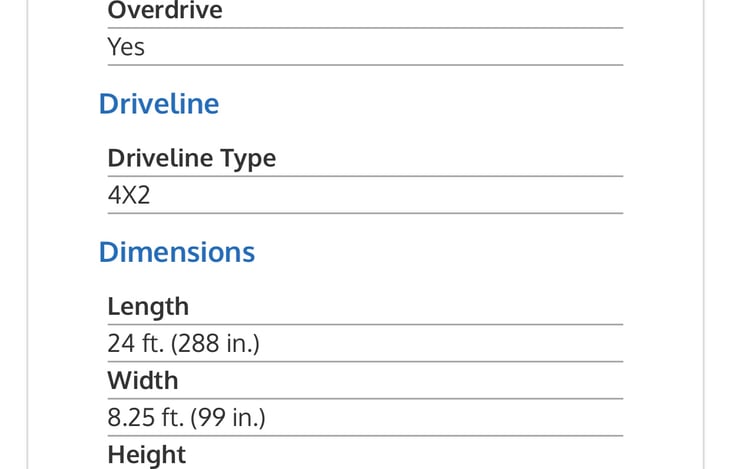The width and height of the screenshot is (731, 469).
Task: Click the right border of spec card
Action: 703,234
